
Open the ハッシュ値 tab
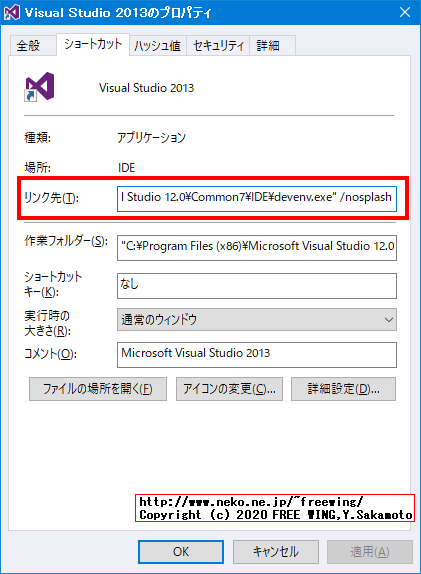(158, 46)
